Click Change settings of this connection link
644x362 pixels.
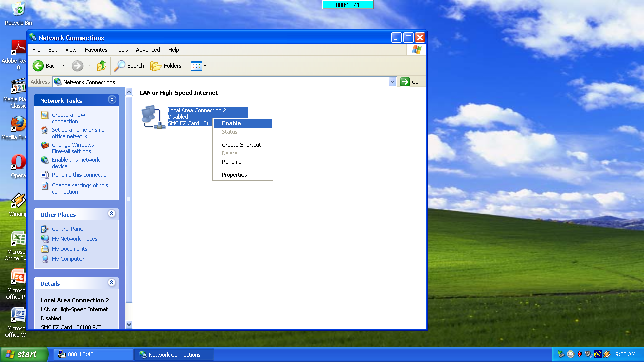[x=80, y=189]
